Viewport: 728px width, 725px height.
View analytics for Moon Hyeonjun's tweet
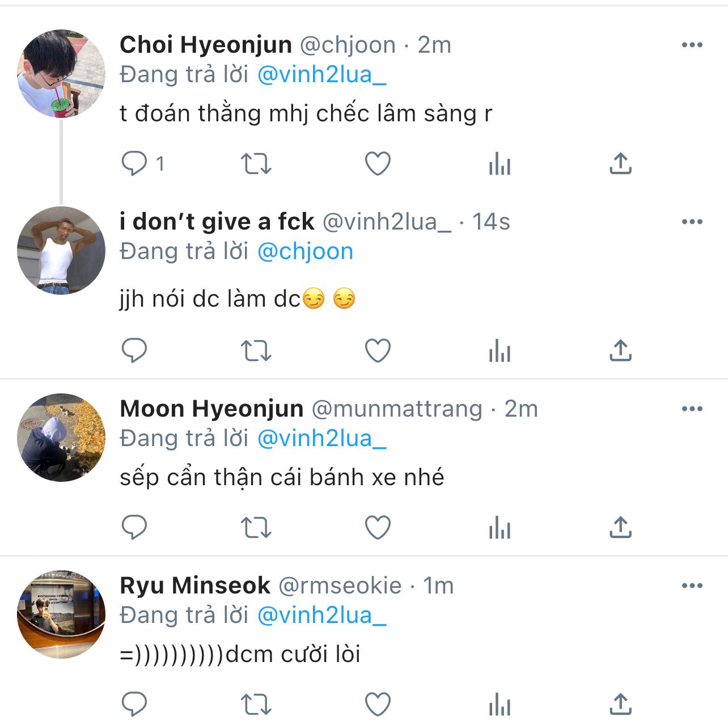500,528
